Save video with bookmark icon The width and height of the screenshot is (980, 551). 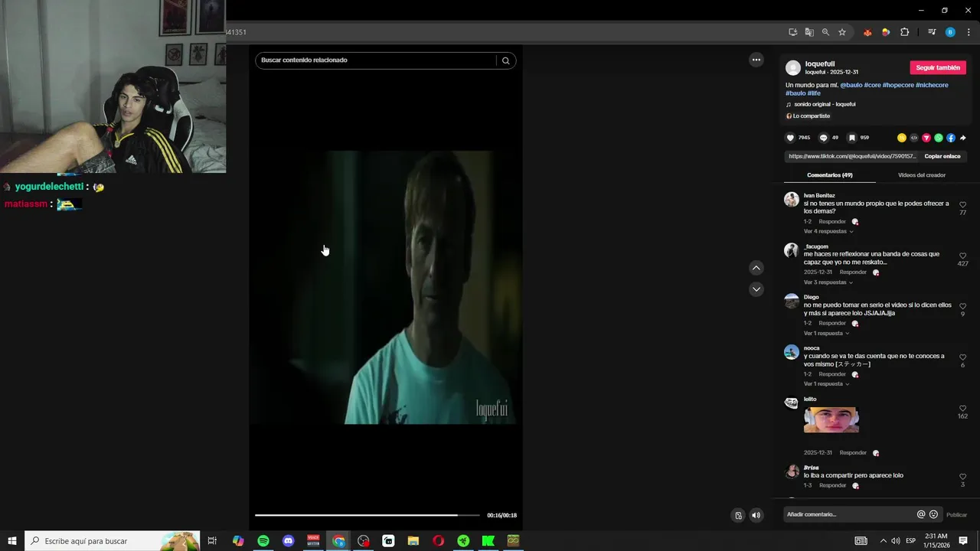coord(851,138)
